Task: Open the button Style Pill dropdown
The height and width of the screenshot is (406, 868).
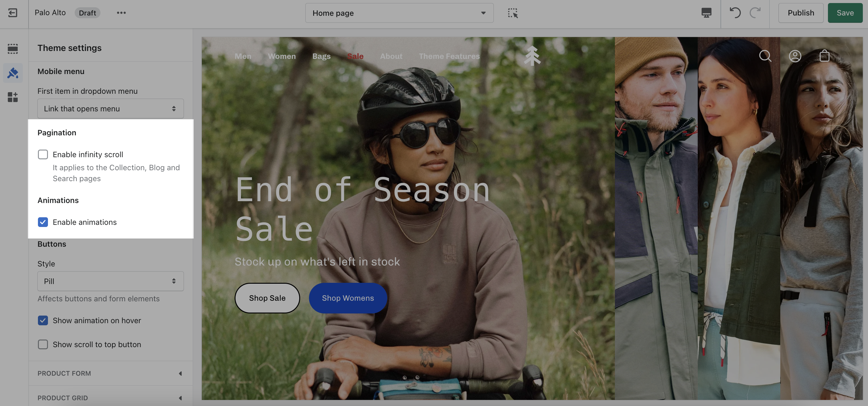Action: pos(110,281)
